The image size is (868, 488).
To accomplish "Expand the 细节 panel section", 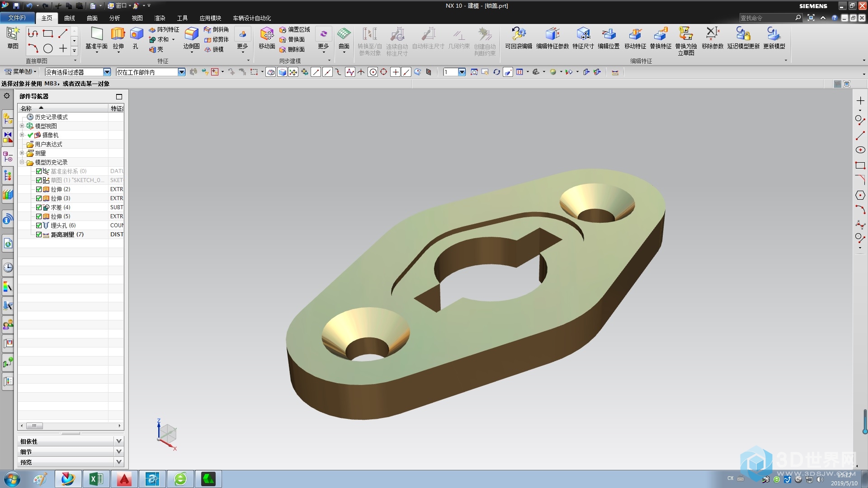I will pos(119,452).
